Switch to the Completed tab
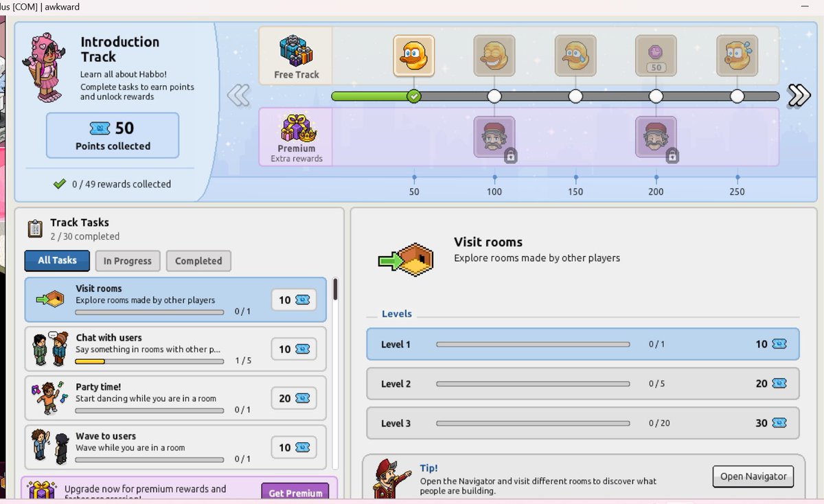The width and height of the screenshot is (824, 504). tap(198, 261)
